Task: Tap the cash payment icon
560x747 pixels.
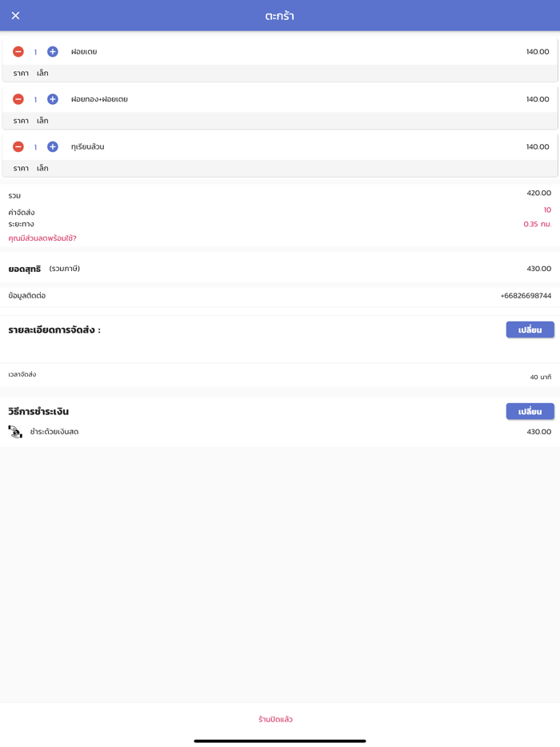Action: [15, 432]
